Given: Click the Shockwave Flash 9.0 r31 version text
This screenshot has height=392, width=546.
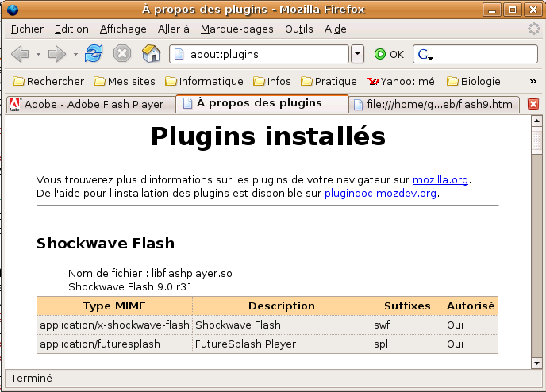Looking at the screenshot, I should [130, 287].
